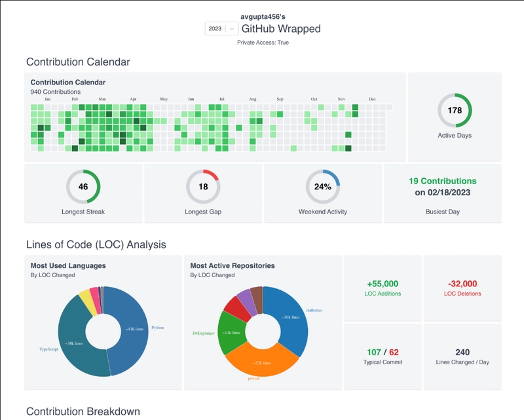The height and width of the screenshot is (420, 524).
Task: Click the year dropdown chevron arrow
Action: pyautogui.click(x=232, y=29)
